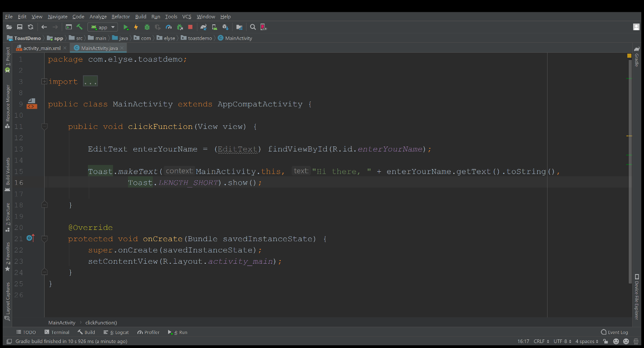Click the search magnifier icon in toolbar
Image resolution: width=644 pixels, height=348 pixels.
coord(253,27)
